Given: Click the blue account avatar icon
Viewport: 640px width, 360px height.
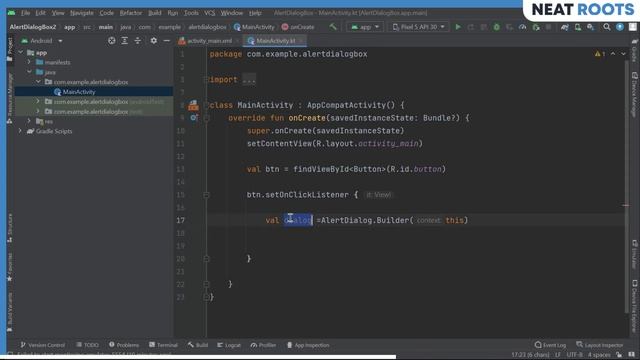Looking at the screenshot, I should (620, 27).
